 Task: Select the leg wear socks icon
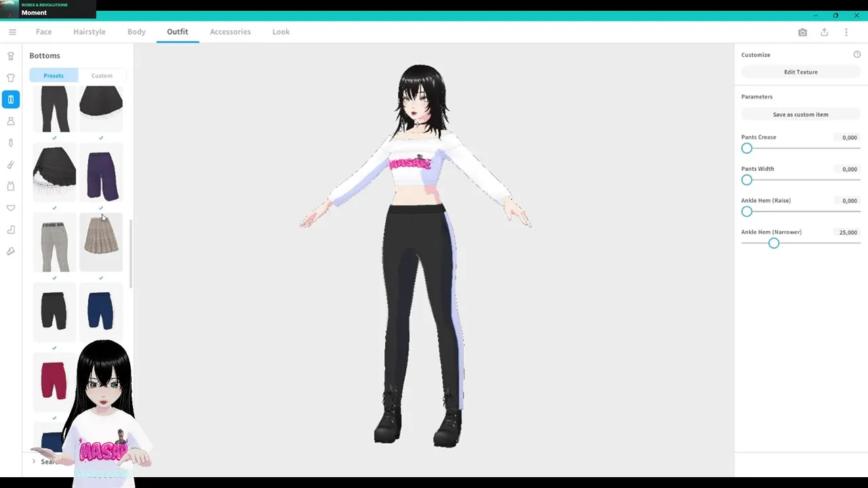click(11, 230)
